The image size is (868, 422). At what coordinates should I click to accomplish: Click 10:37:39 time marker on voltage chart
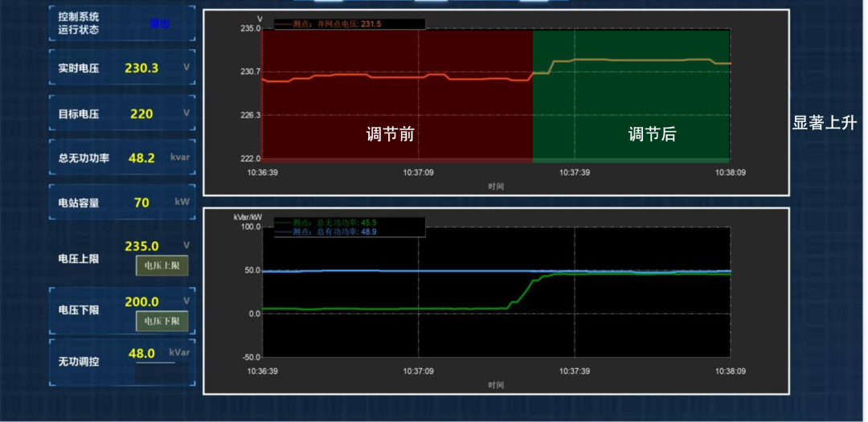574,172
